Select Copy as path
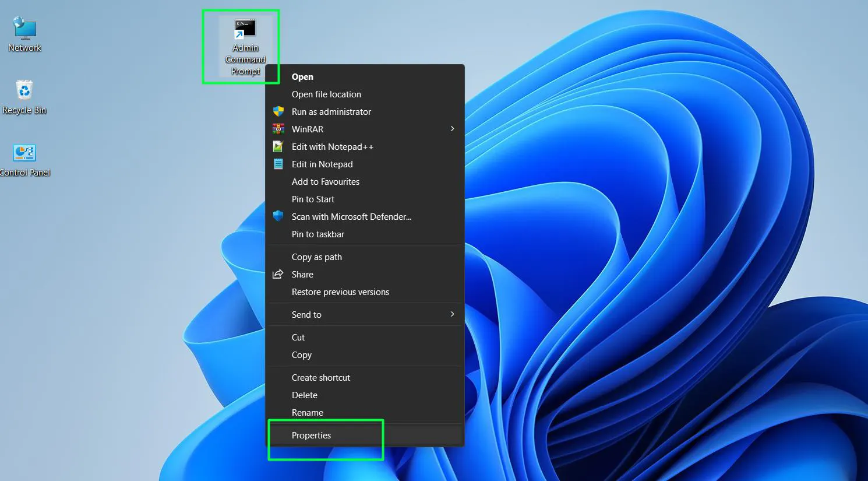868x481 pixels. 316,257
